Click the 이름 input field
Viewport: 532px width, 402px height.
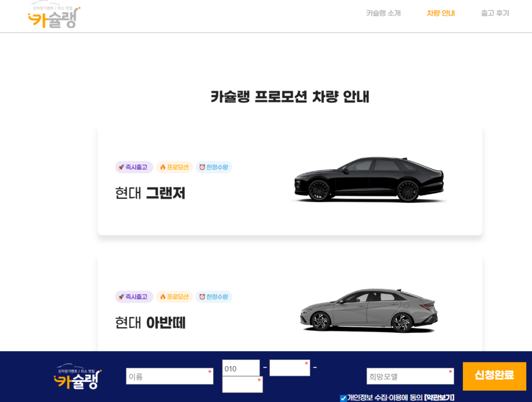[169, 377]
